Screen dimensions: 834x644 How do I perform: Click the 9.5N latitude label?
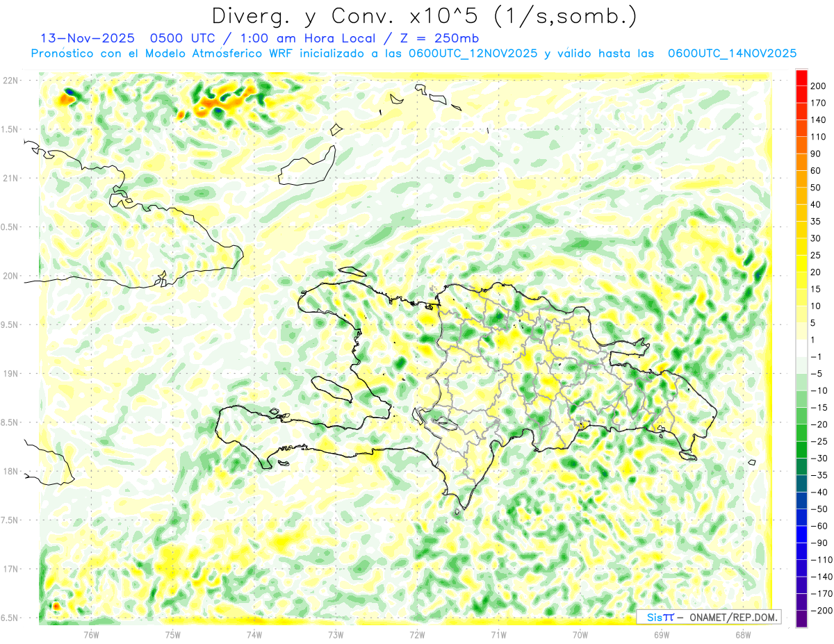tap(10, 324)
